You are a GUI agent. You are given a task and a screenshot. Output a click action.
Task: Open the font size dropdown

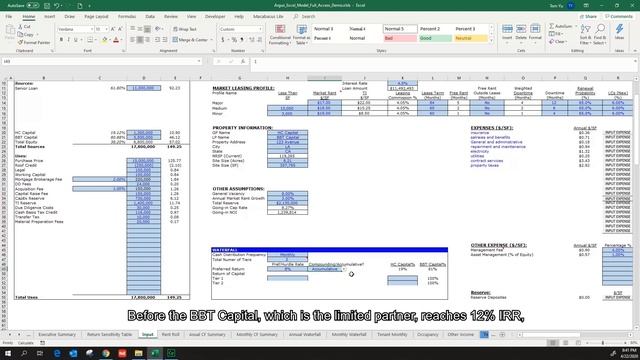click(107, 29)
